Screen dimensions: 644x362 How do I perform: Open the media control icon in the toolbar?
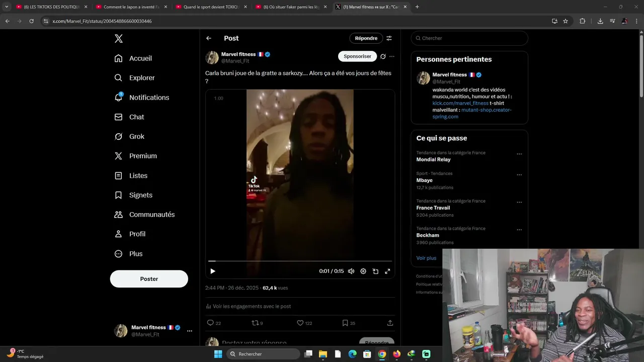pos(612,21)
